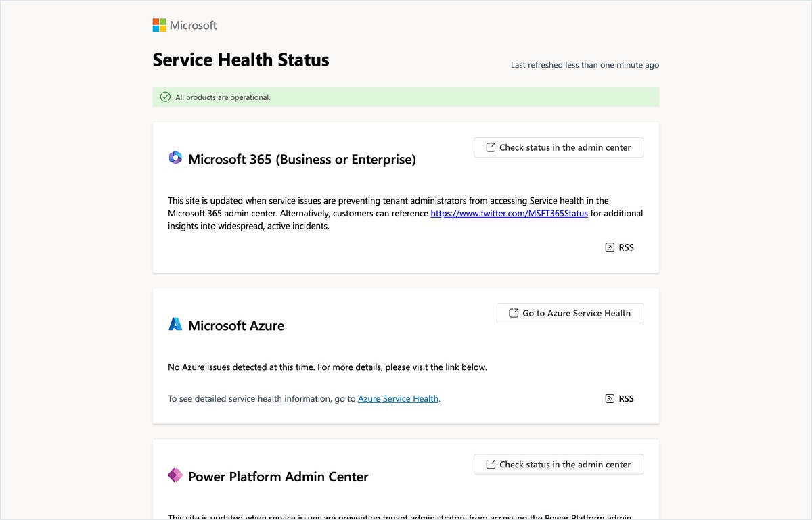812x520 pixels.
Task: Click 'Microsoft 365 (Business or Enterprise)' title
Action: 302,160
